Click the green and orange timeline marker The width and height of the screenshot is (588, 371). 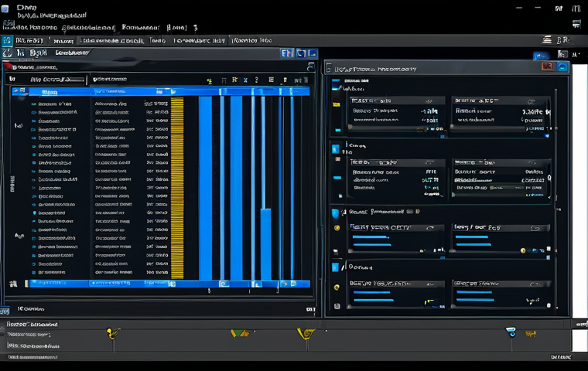coord(240,333)
